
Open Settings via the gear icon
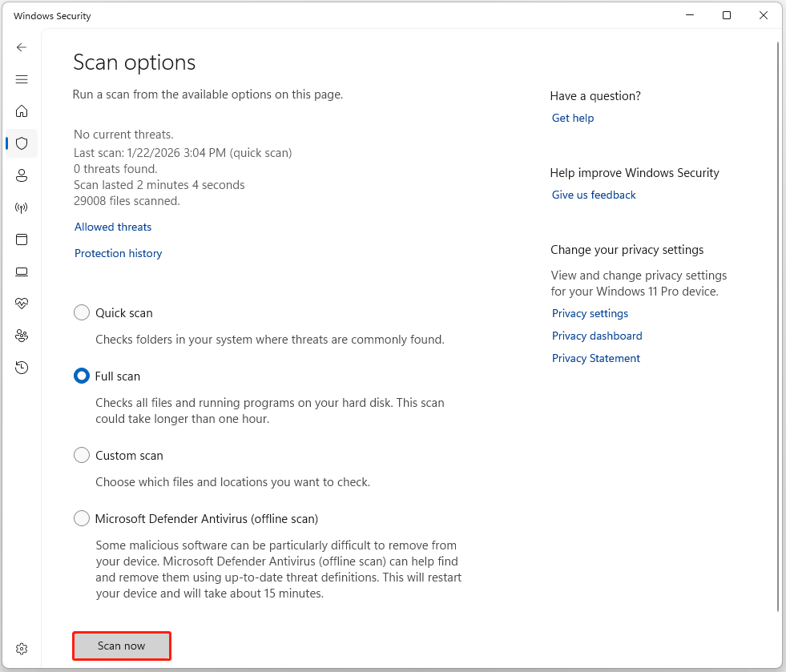click(22, 649)
